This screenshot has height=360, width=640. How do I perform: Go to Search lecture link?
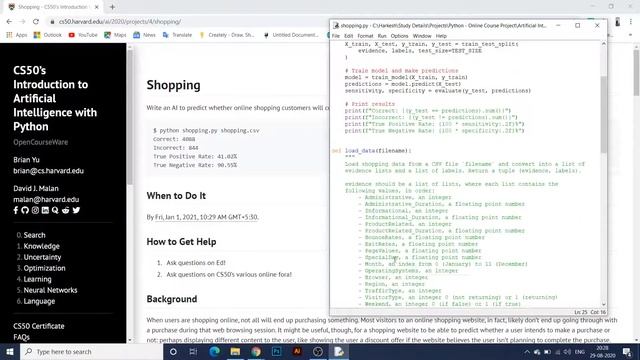tap(34, 235)
